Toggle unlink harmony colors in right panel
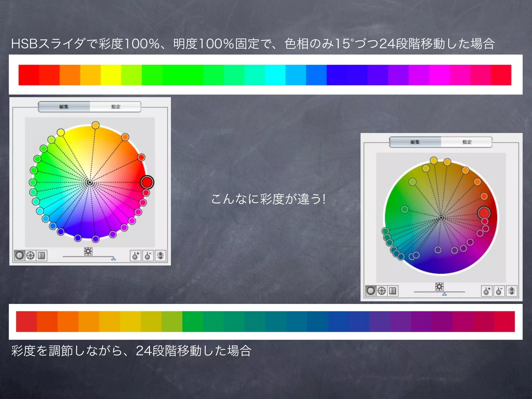Image resolution: width=532 pixels, height=399 pixels. [x=512, y=291]
